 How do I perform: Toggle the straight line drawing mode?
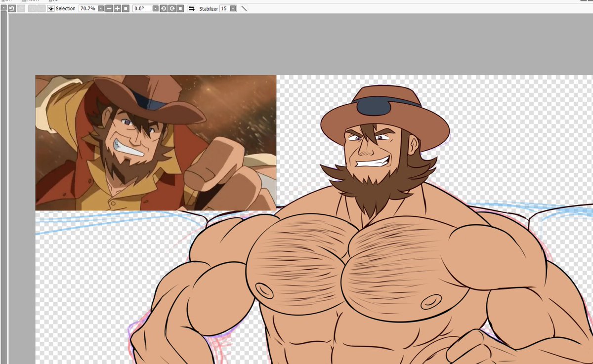tap(244, 8)
